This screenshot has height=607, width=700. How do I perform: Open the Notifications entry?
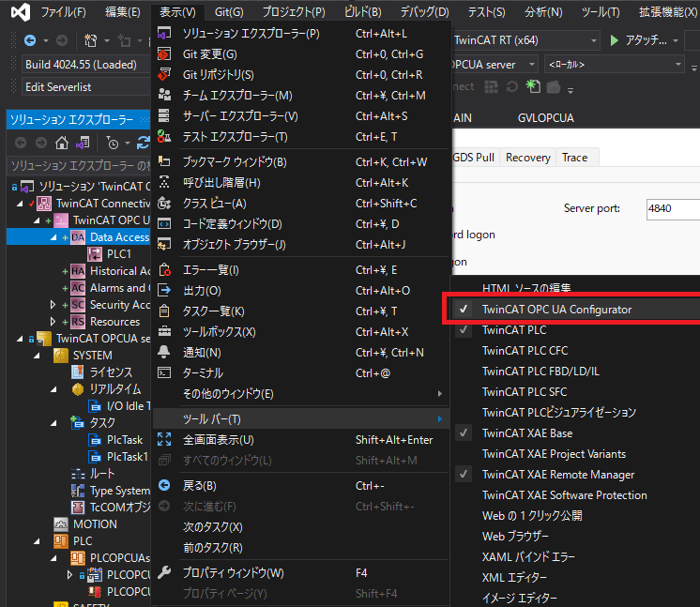[x=300, y=353]
